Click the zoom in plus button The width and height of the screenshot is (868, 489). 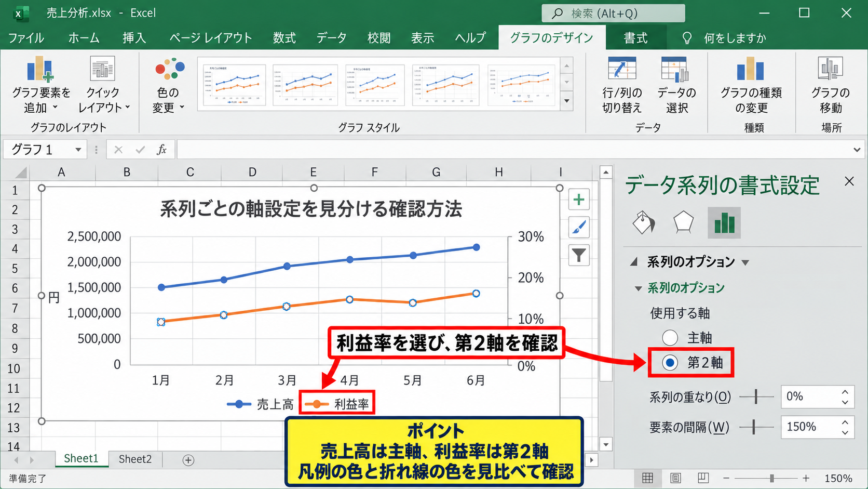[x=806, y=478]
